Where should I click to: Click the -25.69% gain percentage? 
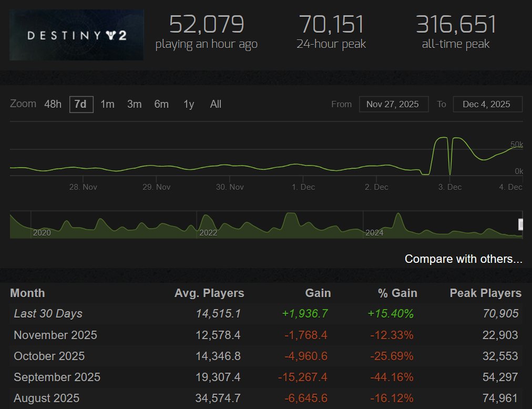[392, 356]
